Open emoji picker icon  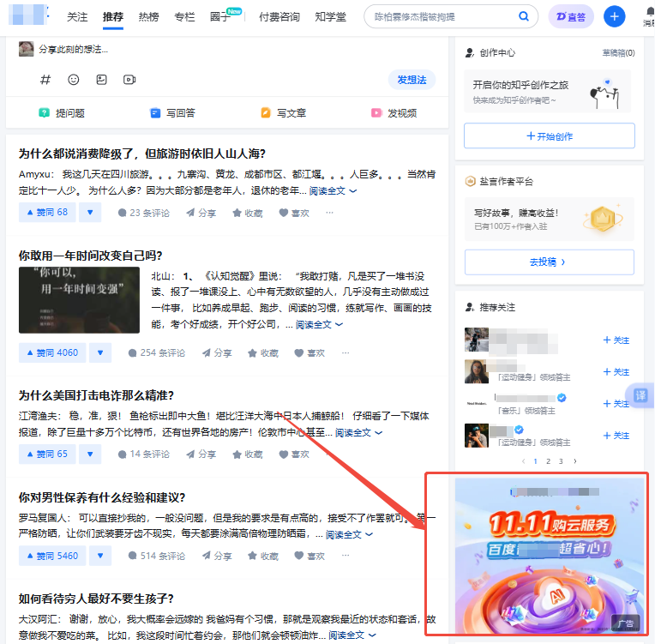tap(74, 80)
